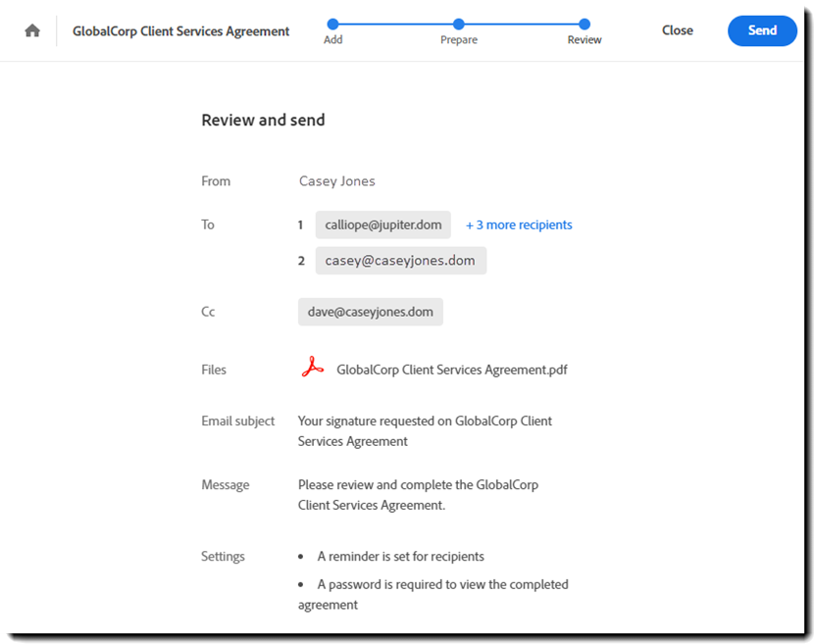Select the Review step
This screenshot has height=644, width=814.
tap(585, 40)
